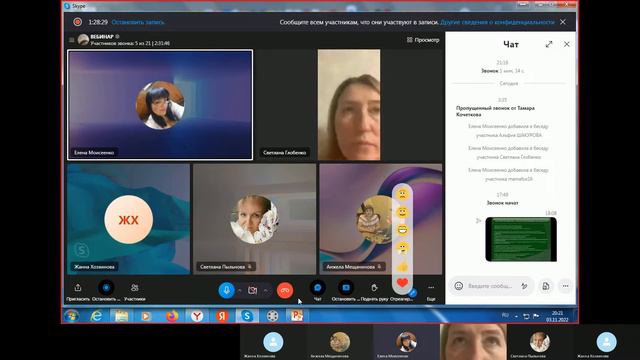This screenshot has height=360, width=640.
Task: Click the 1:28:29 recording timer
Action: 98,22
